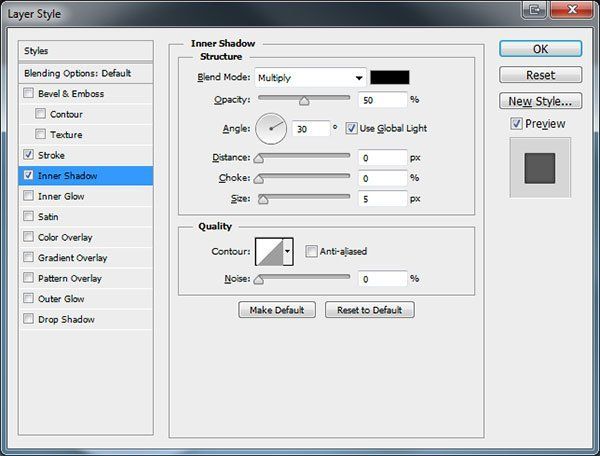Viewport: 600px width, 456px height.
Task: Toggle the Preview checkbox
Action: point(516,124)
